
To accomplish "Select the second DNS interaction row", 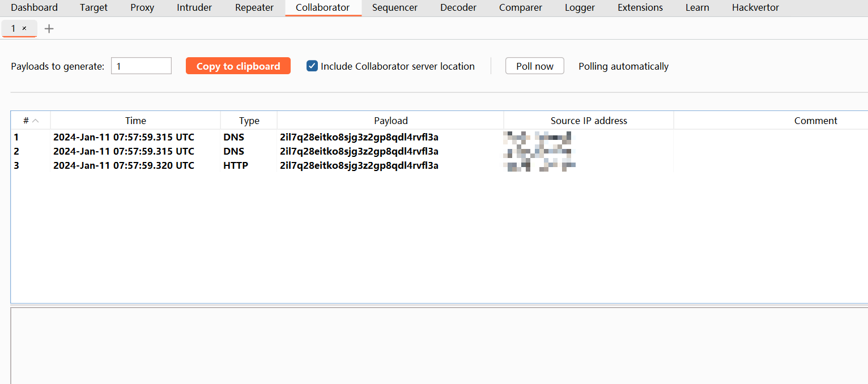I will (227, 151).
